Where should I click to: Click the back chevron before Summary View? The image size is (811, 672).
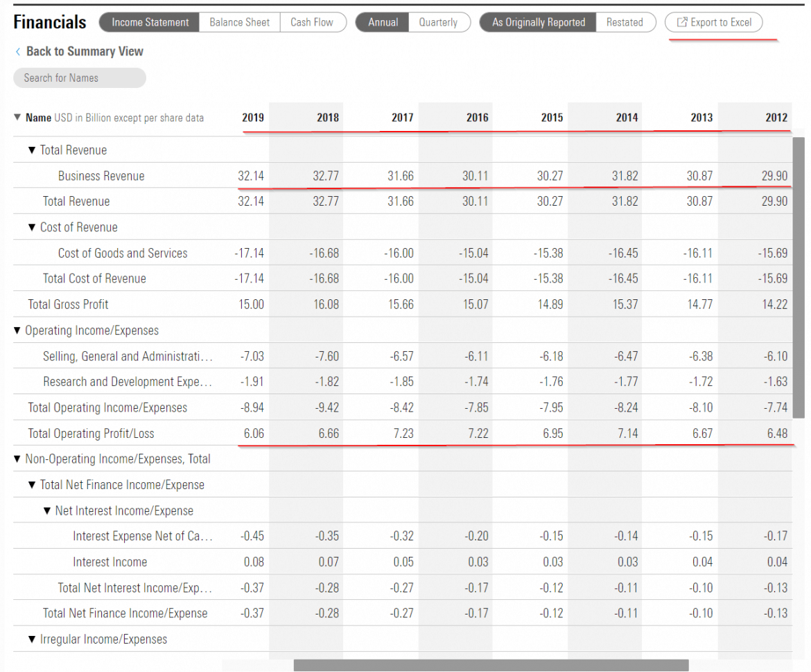pyautogui.click(x=17, y=51)
